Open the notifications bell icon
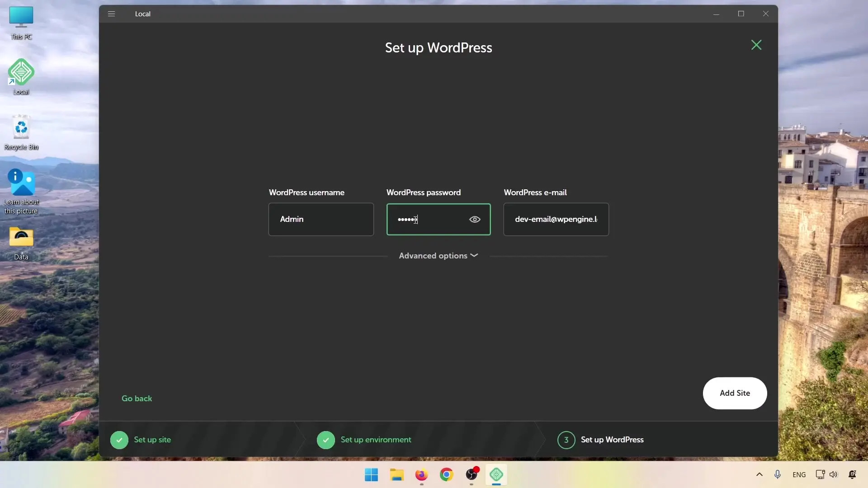 click(852, 474)
